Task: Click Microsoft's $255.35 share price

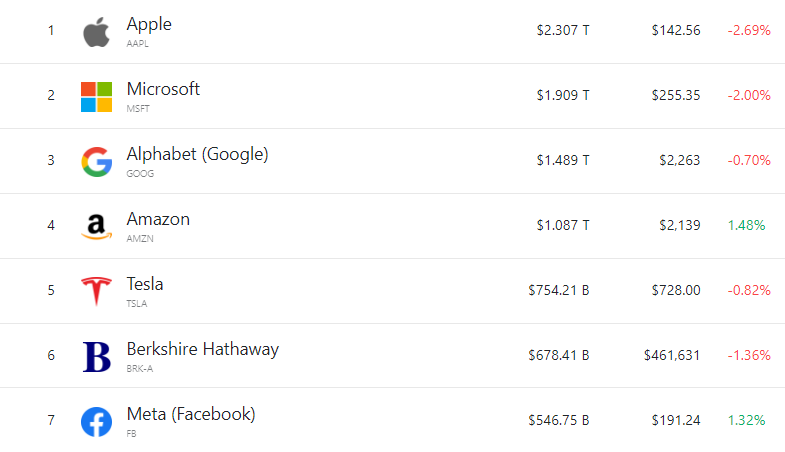Action: [674, 95]
